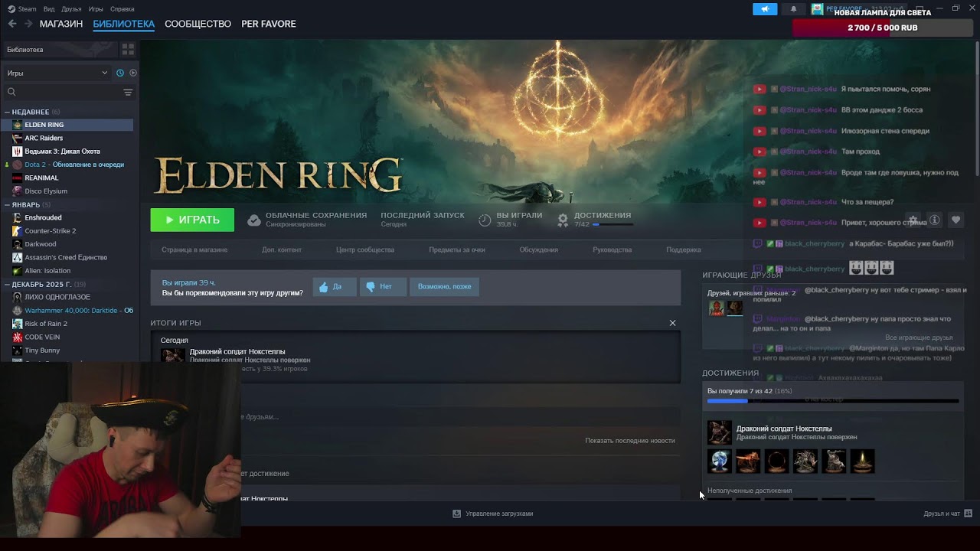Open the Игры library type dropdown
The height and width of the screenshot is (551, 980).
pos(57,73)
